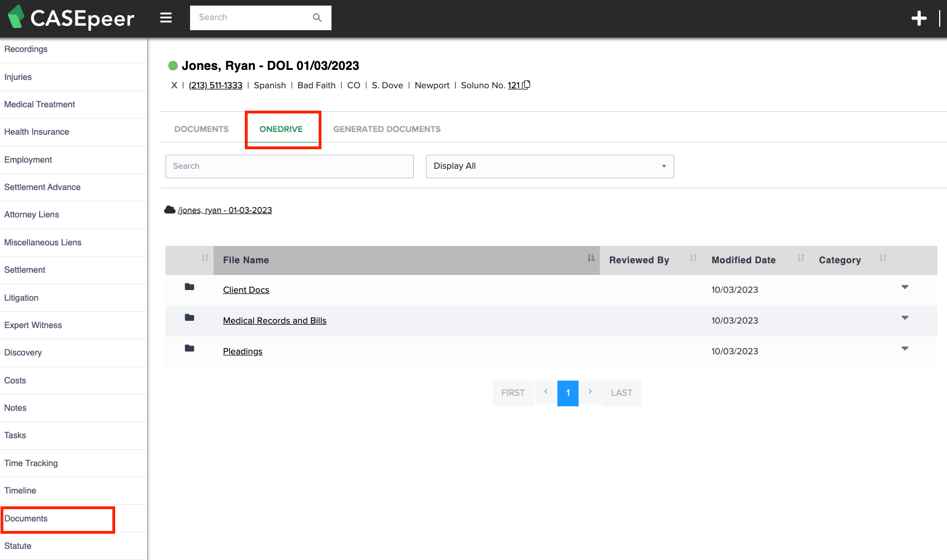
Task: Sort using the first column arrows
Action: [x=205, y=258]
